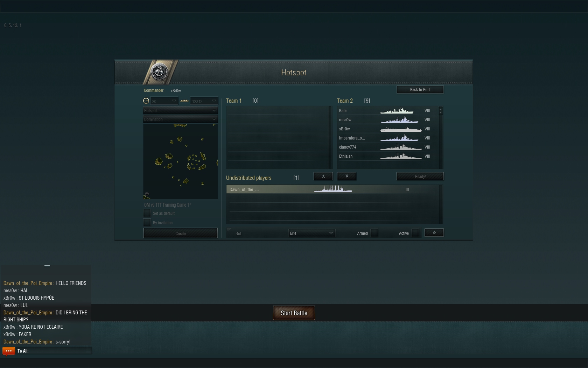Move player up to Team 1 with double-up arrow
588x368 pixels.
(323, 176)
